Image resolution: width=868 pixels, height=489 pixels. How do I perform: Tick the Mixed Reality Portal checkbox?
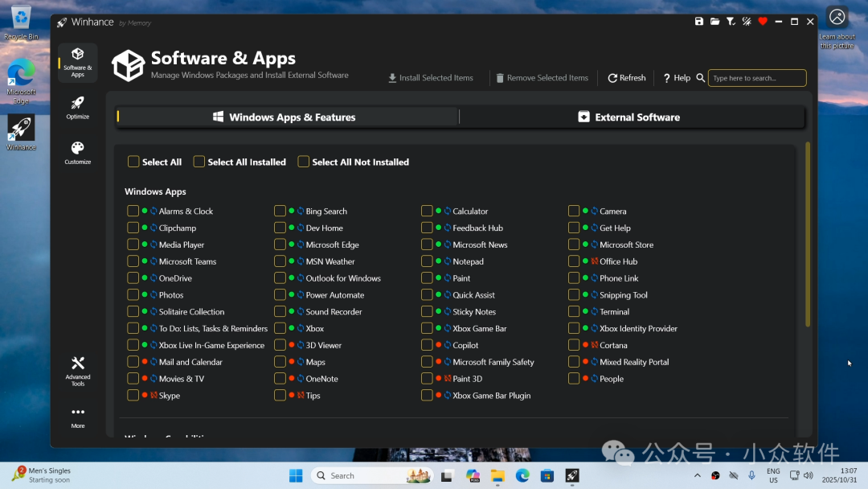574,362
